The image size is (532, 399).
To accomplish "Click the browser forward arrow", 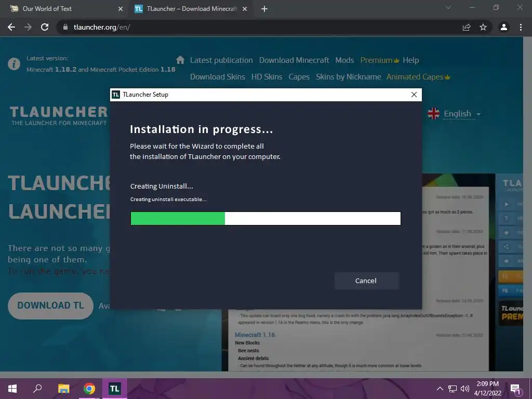I will coord(28,27).
